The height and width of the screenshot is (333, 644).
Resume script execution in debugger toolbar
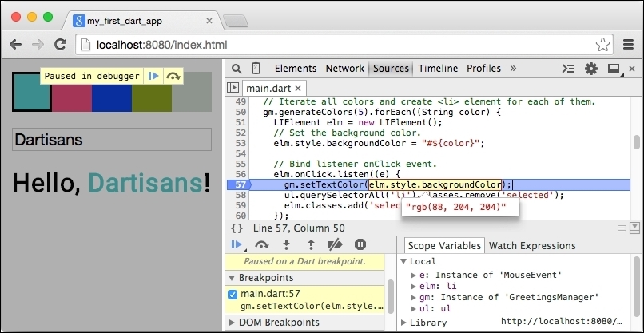237,245
